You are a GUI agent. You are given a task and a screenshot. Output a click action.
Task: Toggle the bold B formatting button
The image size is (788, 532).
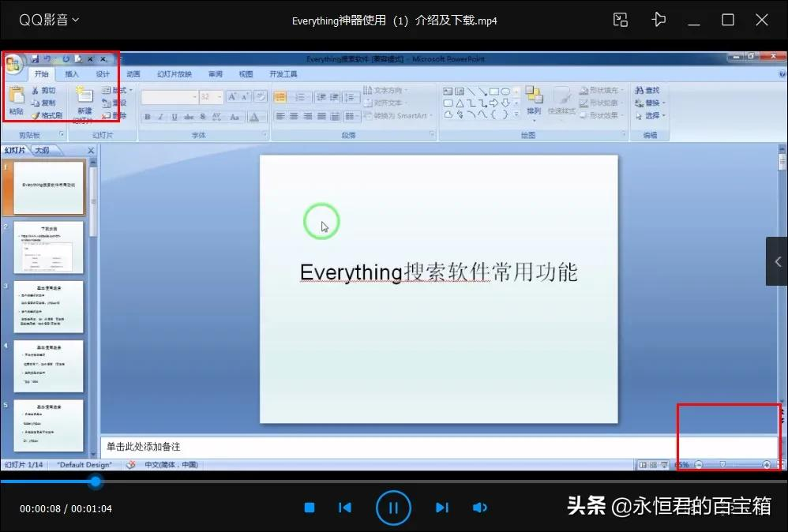[x=147, y=117]
